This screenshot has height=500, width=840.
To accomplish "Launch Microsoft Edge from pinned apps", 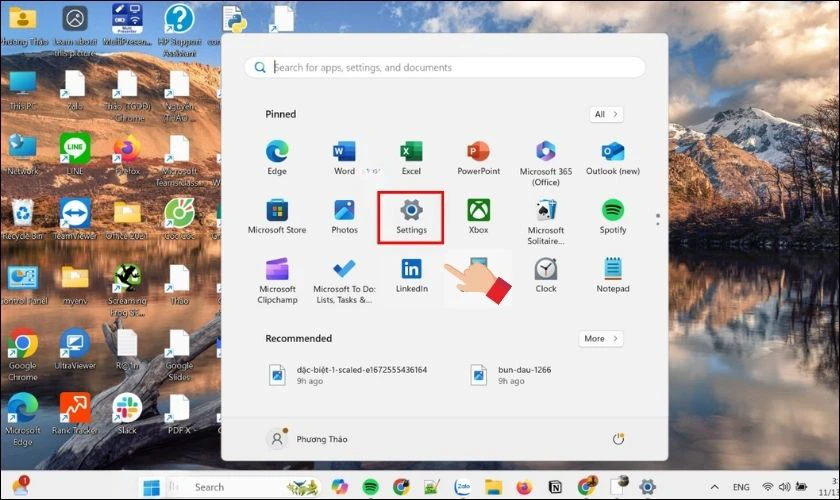I will [277, 155].
